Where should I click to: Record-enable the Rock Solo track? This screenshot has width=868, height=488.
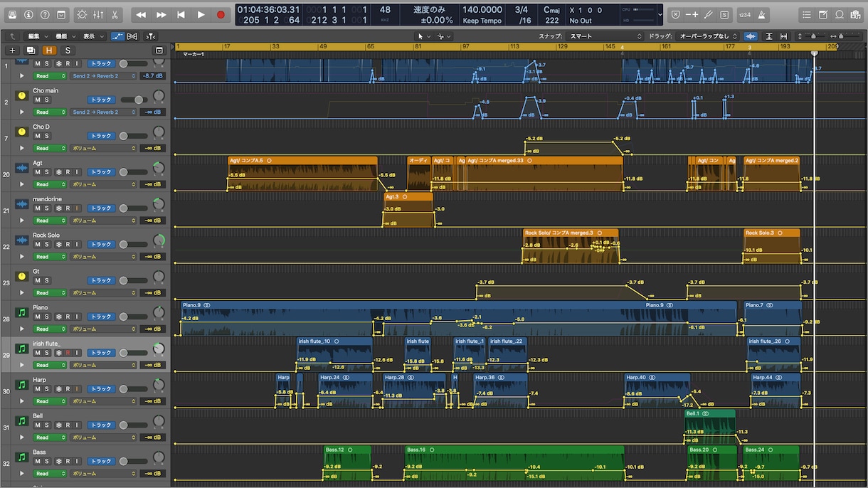(x=68, y=245)
